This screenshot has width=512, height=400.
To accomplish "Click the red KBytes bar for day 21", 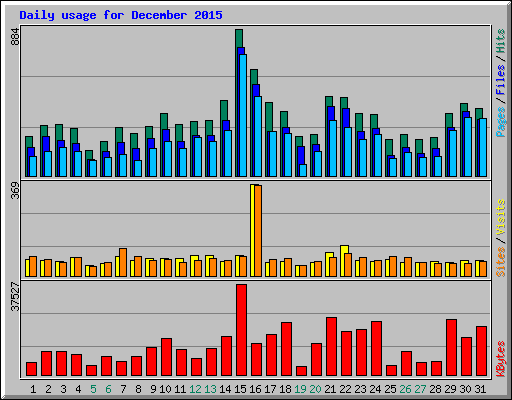I will [x=332, y=347].
